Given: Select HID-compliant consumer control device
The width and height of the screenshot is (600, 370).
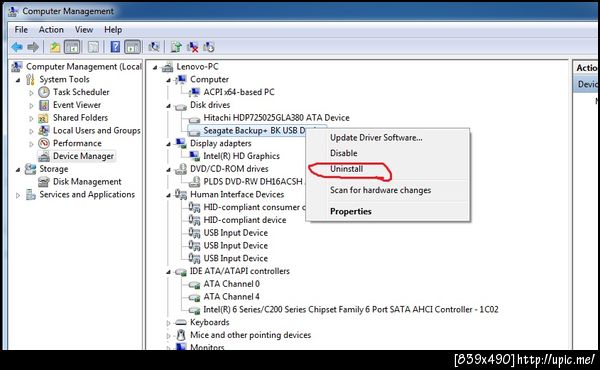Looking at the screenshot, I should click(x=254, y=207).
